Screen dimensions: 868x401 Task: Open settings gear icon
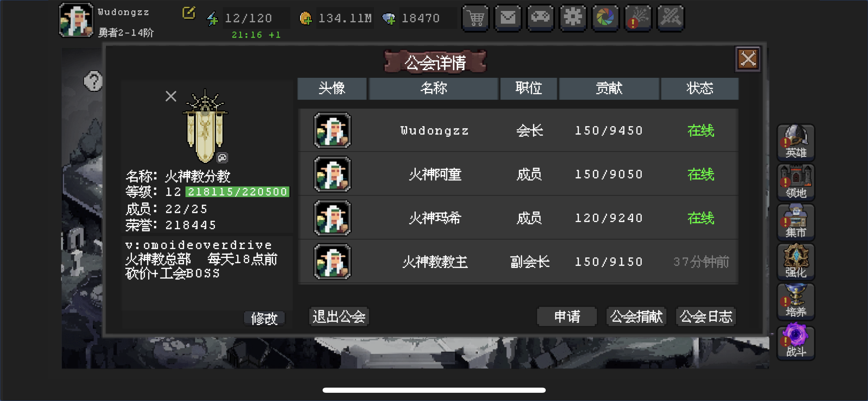[x=573, y=18]
